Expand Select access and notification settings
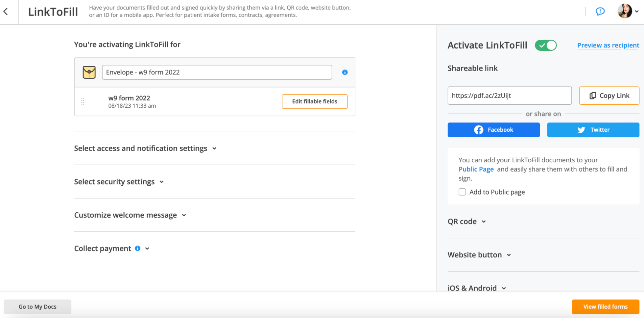Image resolution: width=644 pixels, height=318 pixels. [145, 148]
